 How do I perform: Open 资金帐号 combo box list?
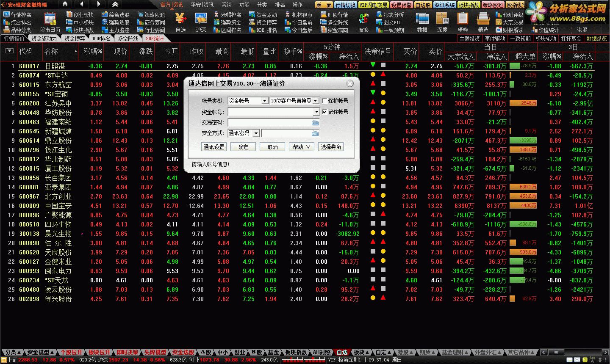(316, 112)
